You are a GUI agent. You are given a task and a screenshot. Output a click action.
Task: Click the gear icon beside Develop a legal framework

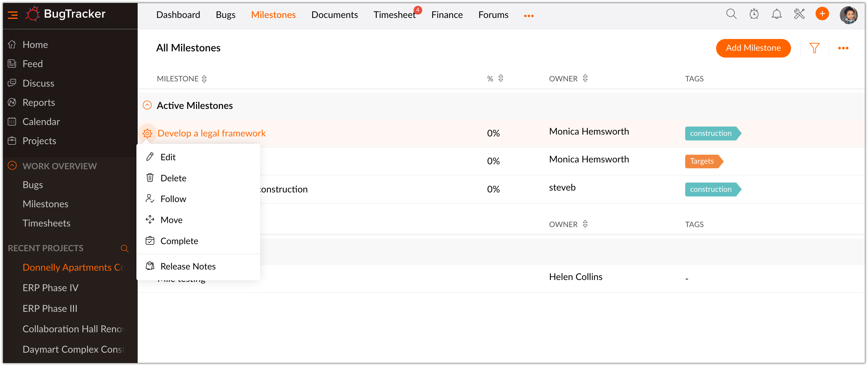click(x=147, y=133)
